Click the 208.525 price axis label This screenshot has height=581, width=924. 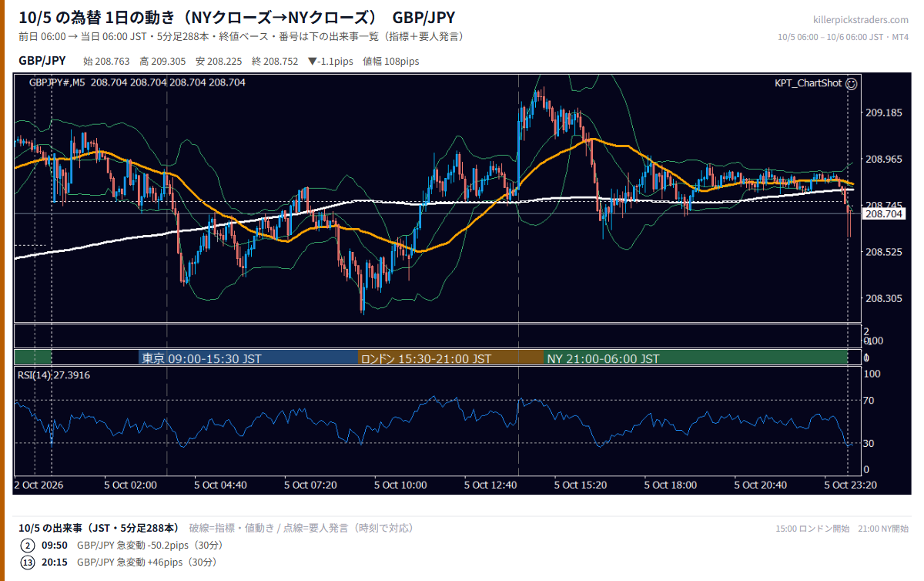click(883, 252)
